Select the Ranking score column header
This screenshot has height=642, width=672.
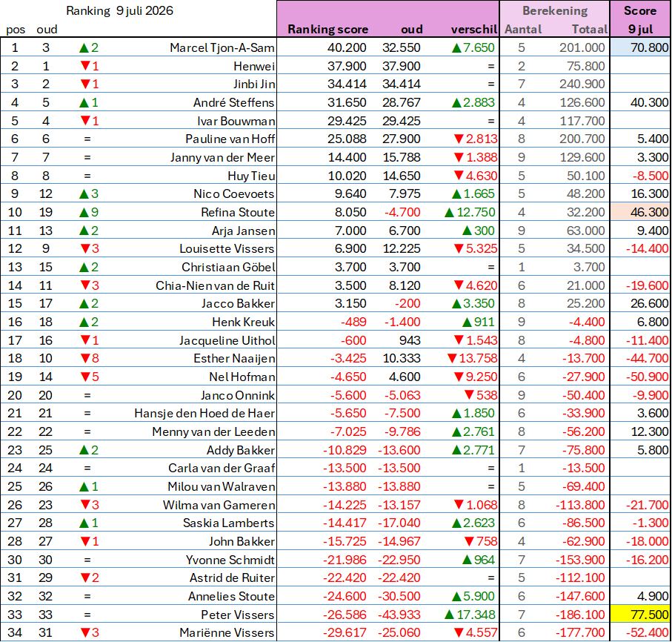click(328, 29)
